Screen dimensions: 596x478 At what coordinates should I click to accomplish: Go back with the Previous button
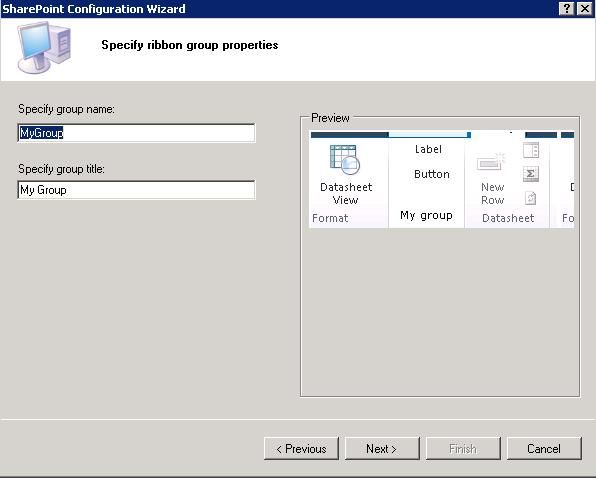click(301, 449)
